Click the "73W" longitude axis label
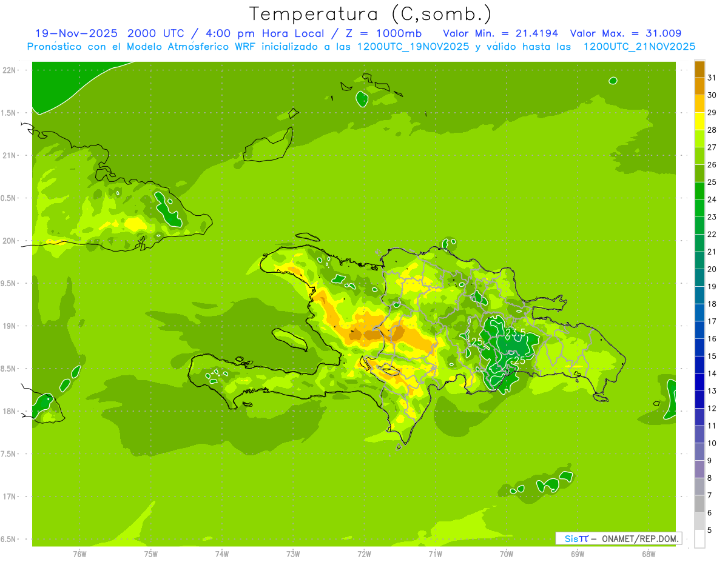This screenshot has width=728, height=562. pyautogui.click(x=293, y=554)
